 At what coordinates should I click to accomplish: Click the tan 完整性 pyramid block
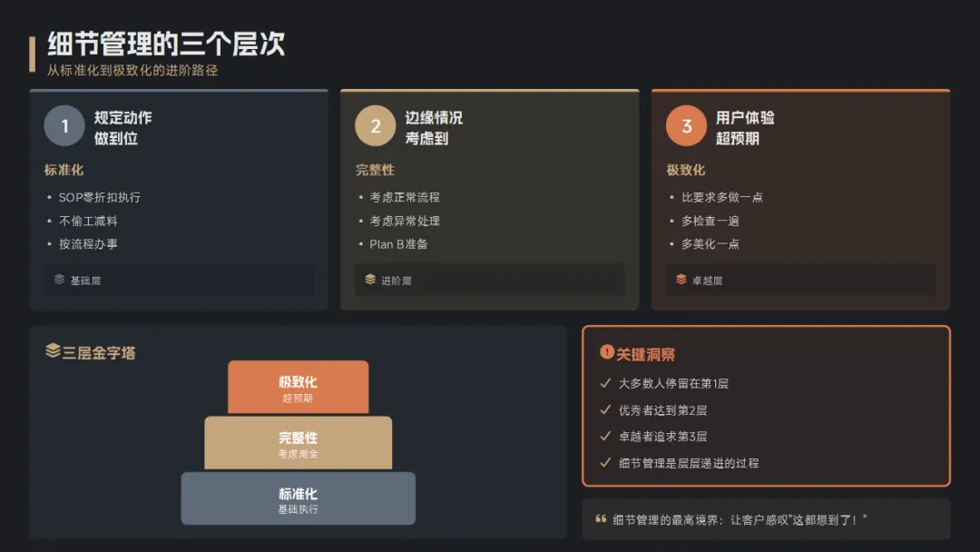tap(298, 443)
